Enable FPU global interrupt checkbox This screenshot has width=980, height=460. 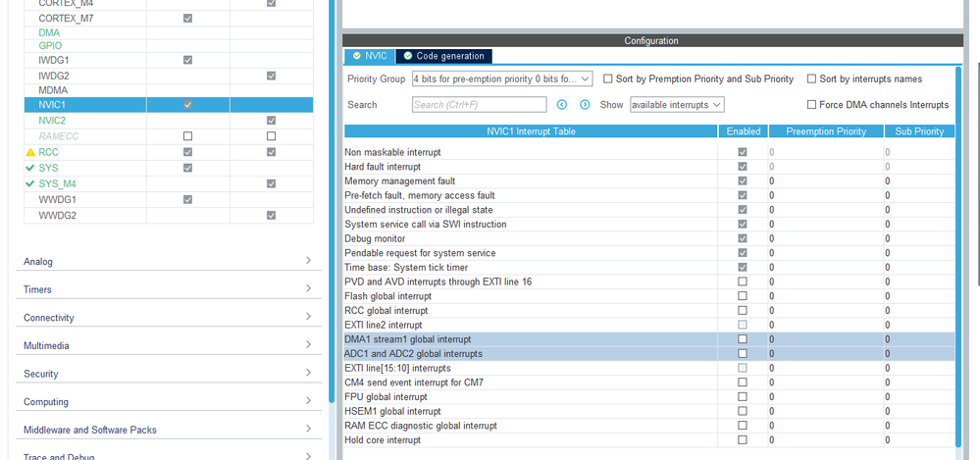(743, 397)
